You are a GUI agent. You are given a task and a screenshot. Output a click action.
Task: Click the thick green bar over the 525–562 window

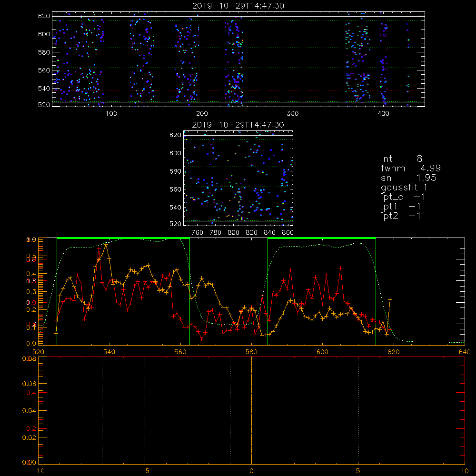(123, 238)
